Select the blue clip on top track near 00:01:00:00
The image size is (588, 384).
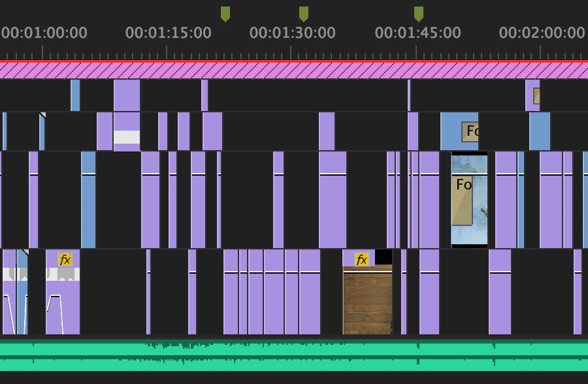(75, 95)
